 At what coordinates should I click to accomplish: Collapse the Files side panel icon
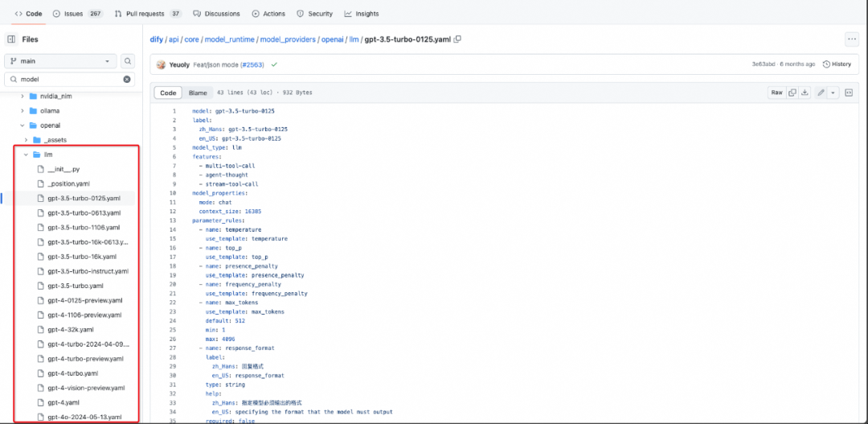tap(11, 39)
